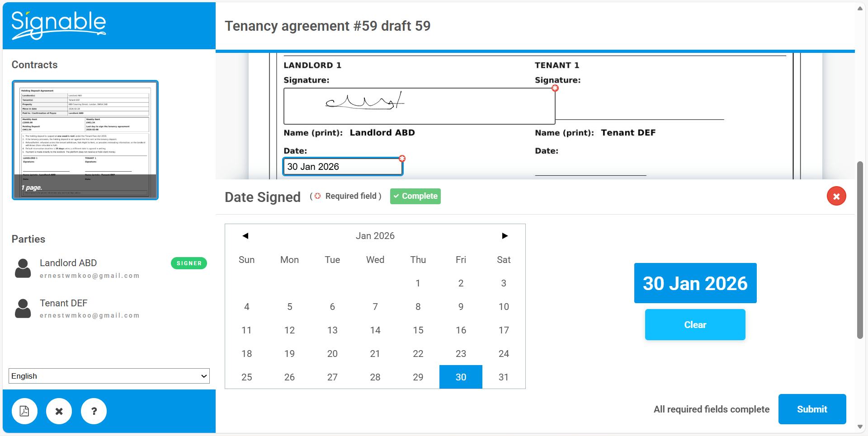Image resolution: width=868 pixels, height=436 pixels.
Task: Pick January 31 in the calendar
Action: click(503, 377)
